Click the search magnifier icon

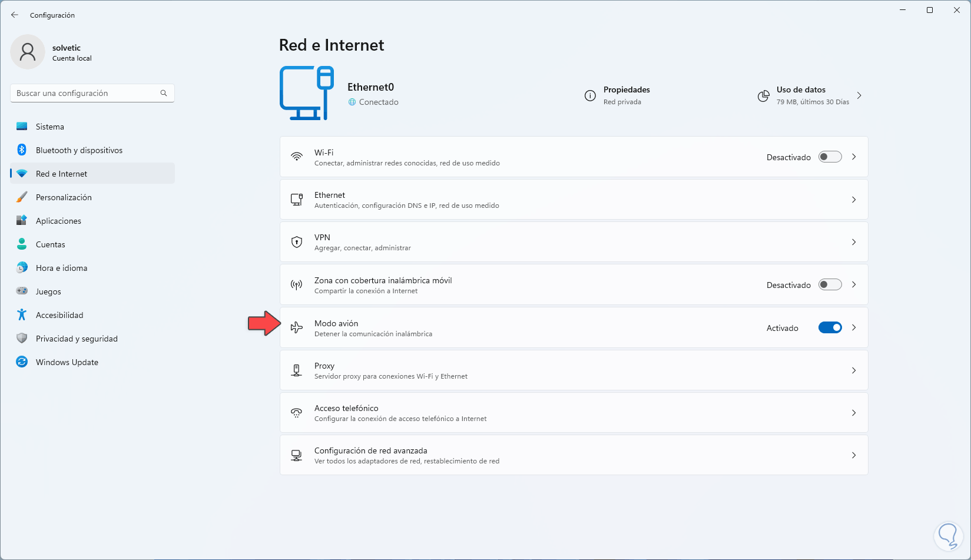point(164,93)
